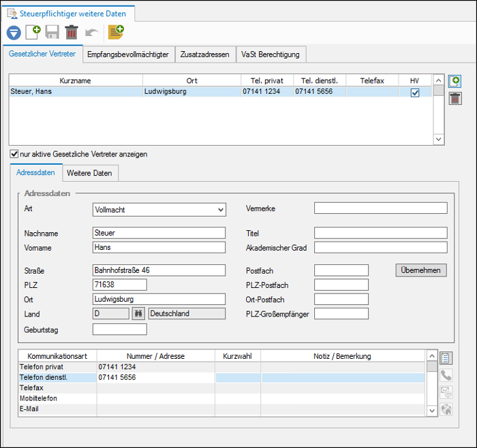Select the Telefax communication row
This screenshot has height=448, width=477.
(x=221, y=388)
